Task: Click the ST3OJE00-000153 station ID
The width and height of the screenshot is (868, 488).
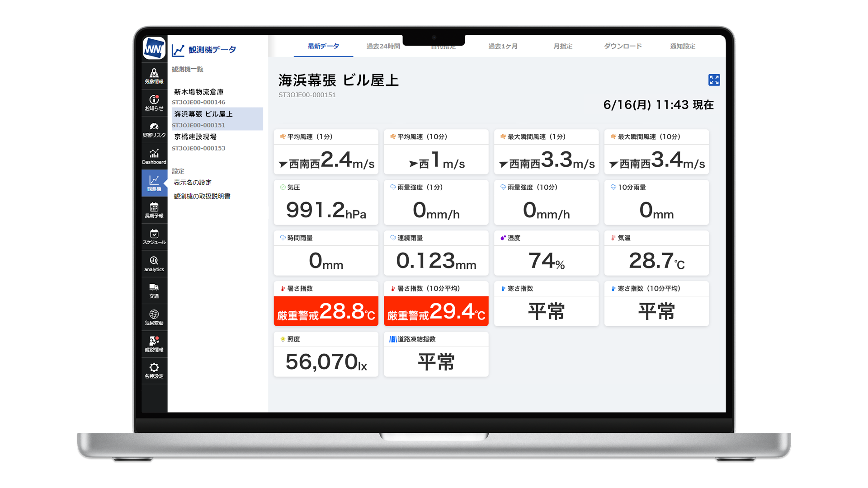Action: (x=198, y=148)
